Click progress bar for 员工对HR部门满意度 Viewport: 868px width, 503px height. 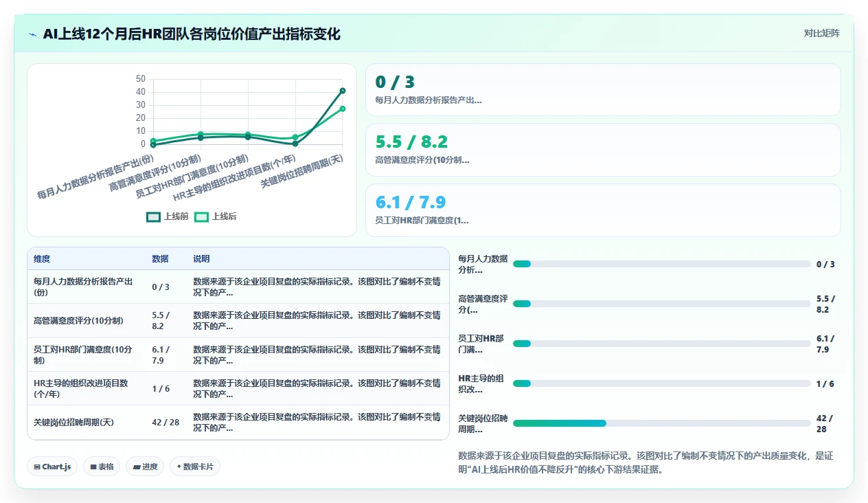662,344
